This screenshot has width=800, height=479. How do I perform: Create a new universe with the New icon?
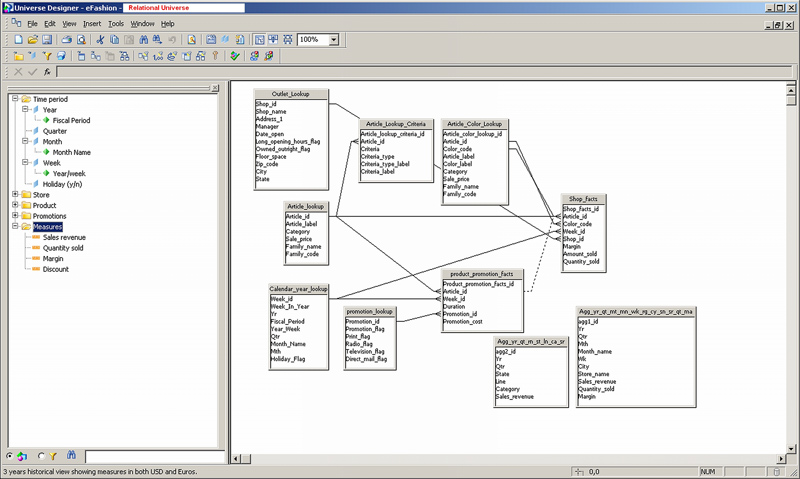19,39
